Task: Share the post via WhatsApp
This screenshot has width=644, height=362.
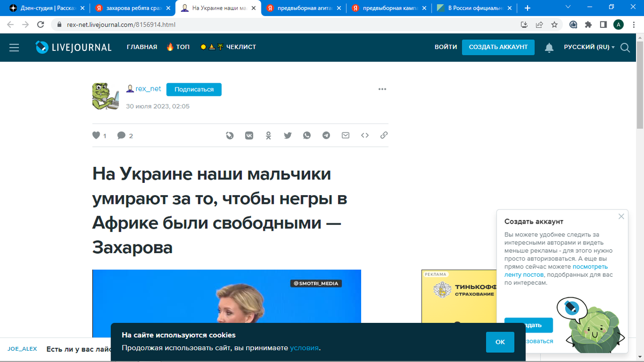Action: [307, 136]
